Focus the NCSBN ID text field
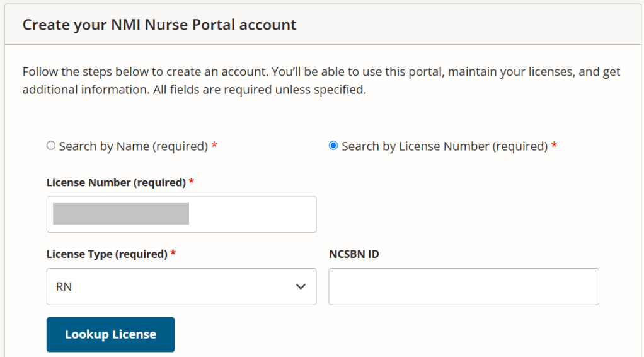Image resolution: width=644 pixels, height=357 pixels. 463,287
